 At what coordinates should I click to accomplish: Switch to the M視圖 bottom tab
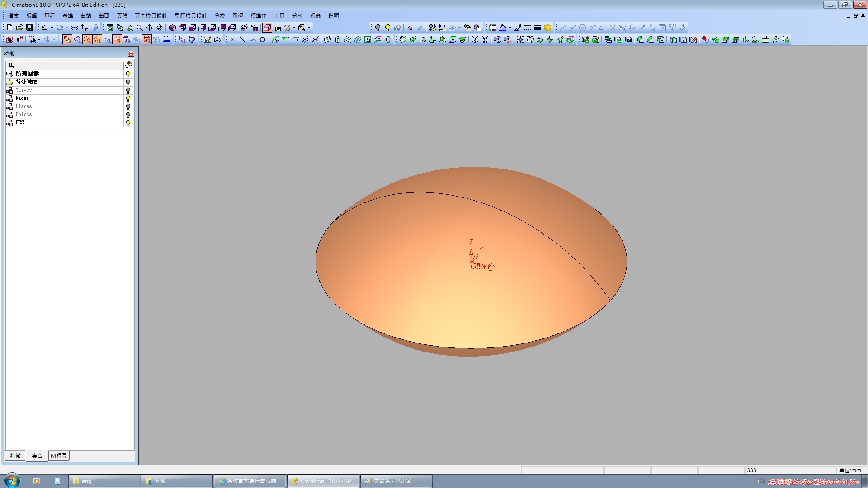tap(59, 455)
